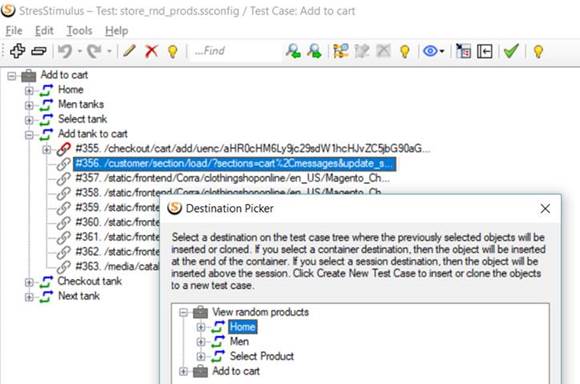Expand the Select tank page node
The width and height of the screenshot is (580, 384).
29,120
